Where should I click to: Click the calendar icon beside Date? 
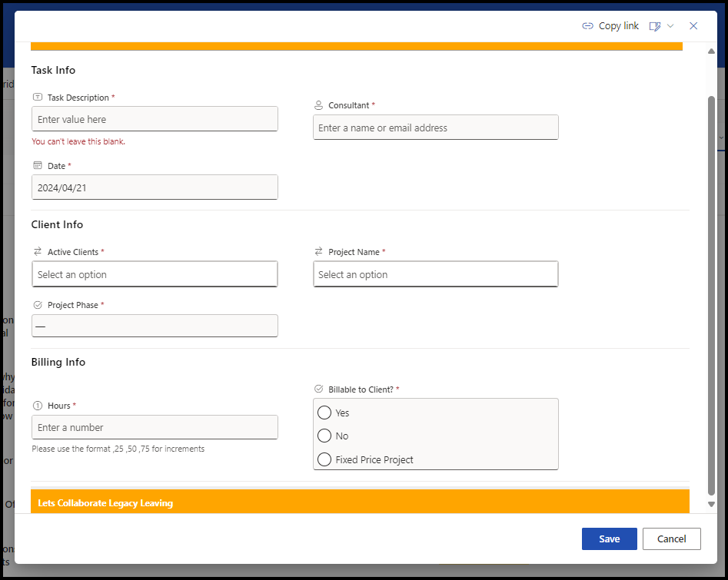tap(36, 164)
